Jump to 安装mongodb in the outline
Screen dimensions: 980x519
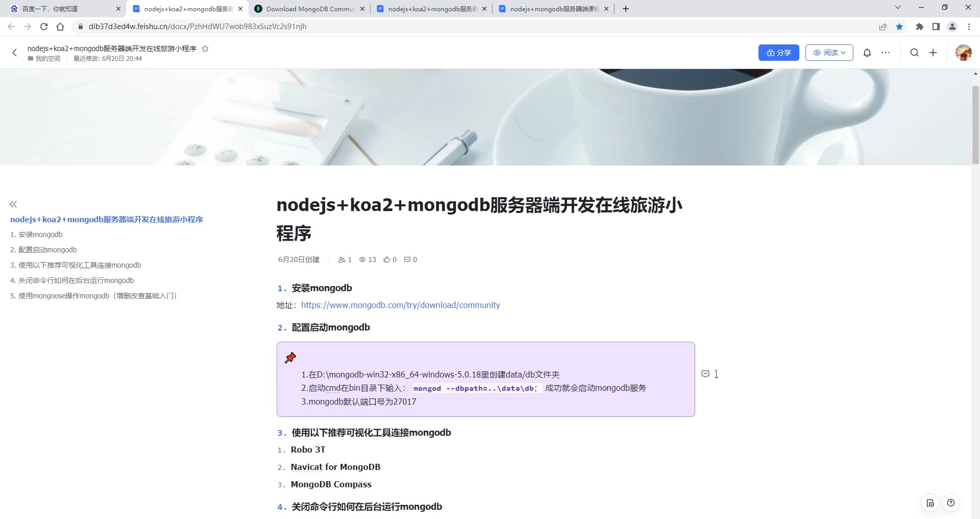pos(40,234)
